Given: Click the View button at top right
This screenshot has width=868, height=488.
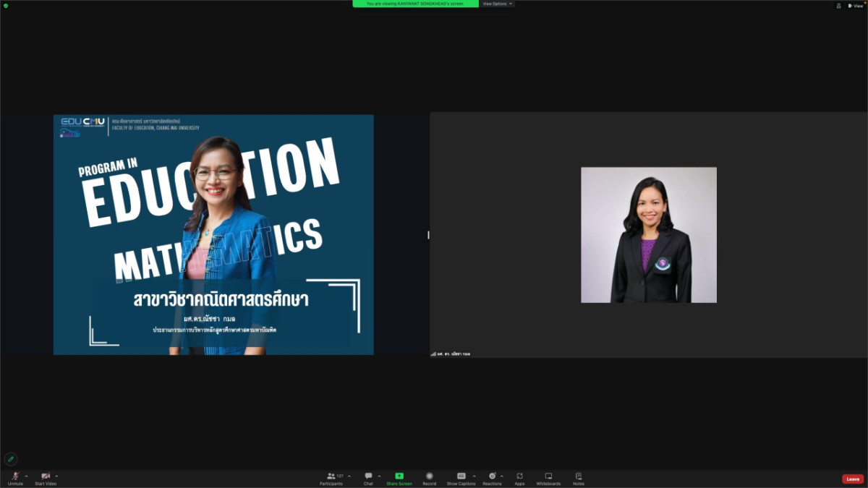Looking at the screenshot, I should pos(855,5).
